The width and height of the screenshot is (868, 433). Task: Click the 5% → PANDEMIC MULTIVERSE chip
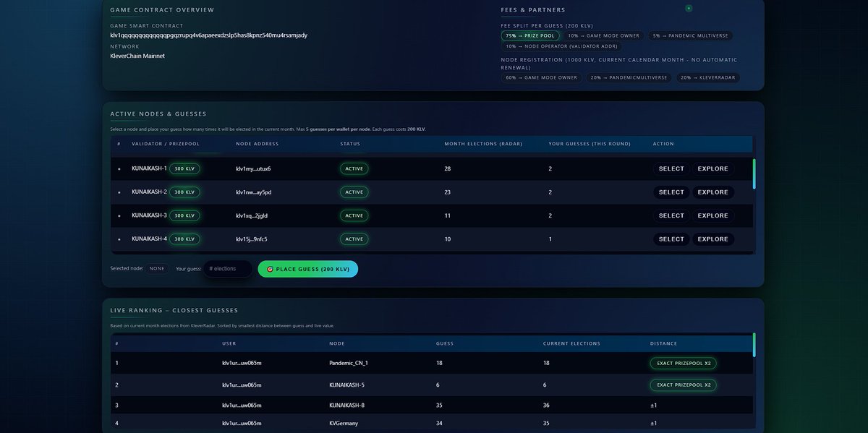692,35
